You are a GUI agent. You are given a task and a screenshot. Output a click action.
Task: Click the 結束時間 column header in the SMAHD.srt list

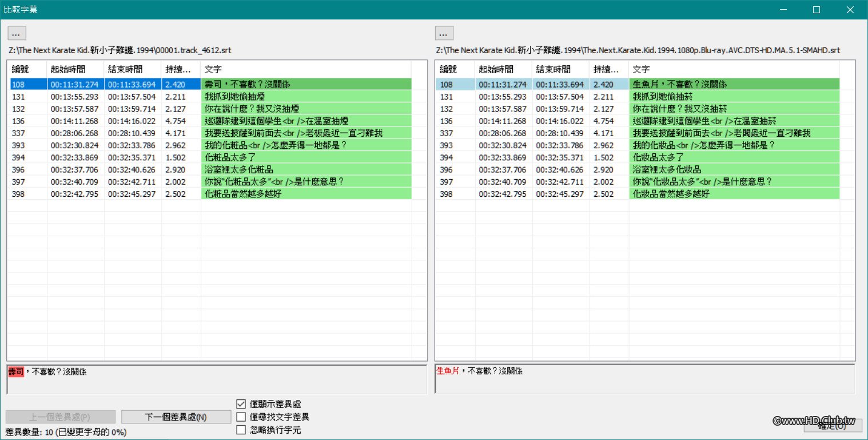tap(561, 69)
